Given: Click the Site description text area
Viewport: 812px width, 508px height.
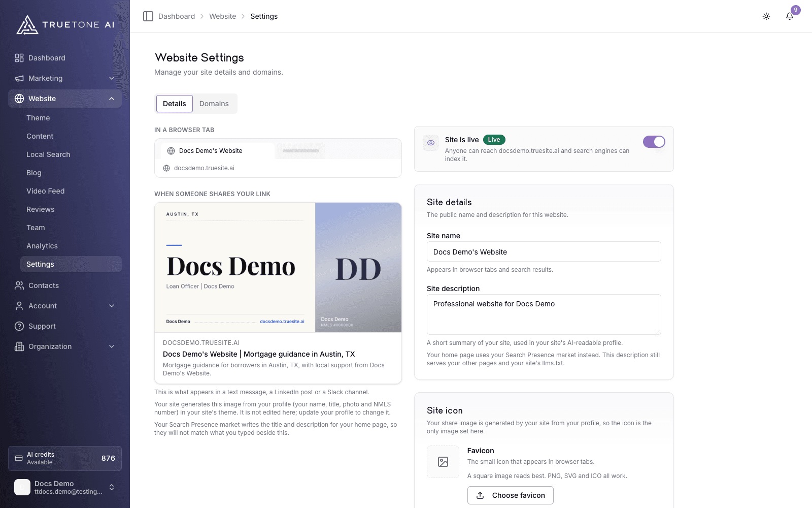Looking at the screenshot, I should point(544,314).
